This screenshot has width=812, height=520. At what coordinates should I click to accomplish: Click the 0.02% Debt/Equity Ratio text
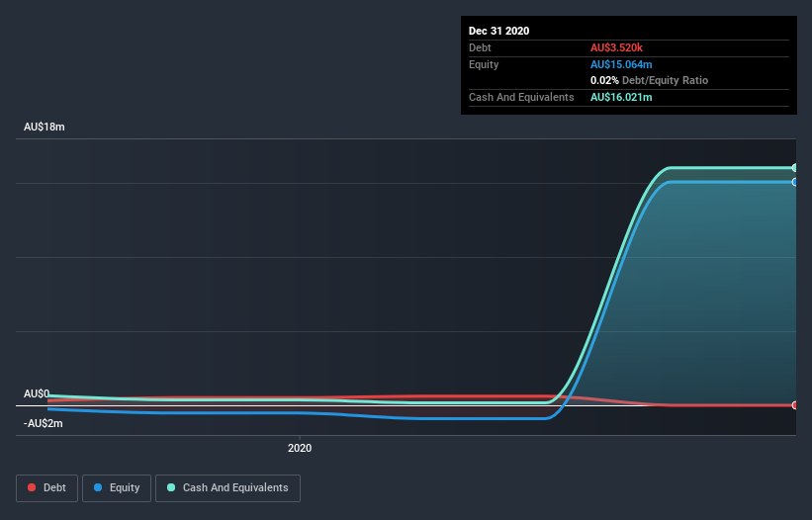[x=649, y=80]
